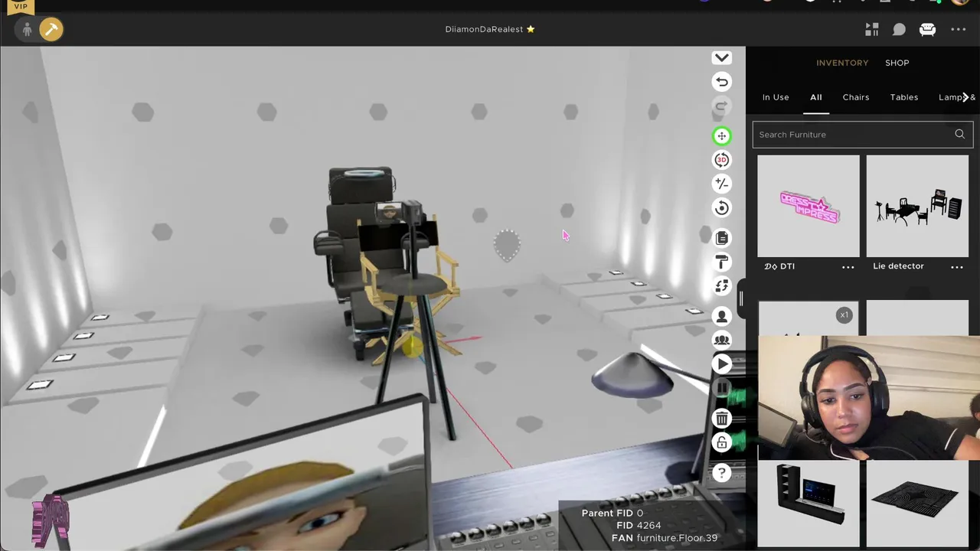Click the x1 quantity badge
This screenshot has height=551, width=980.
(x=844, y=315)
